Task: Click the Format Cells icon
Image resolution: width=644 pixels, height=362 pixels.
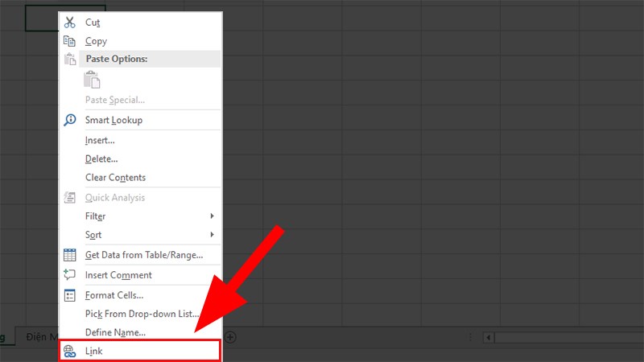Action: tap(70, 295)
